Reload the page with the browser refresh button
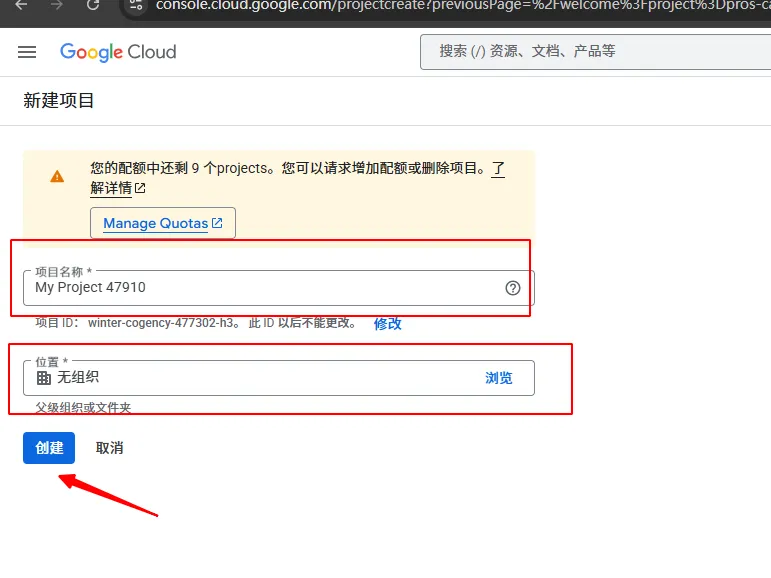The width and height of the screenshot is (771, 578). (93, 5)
